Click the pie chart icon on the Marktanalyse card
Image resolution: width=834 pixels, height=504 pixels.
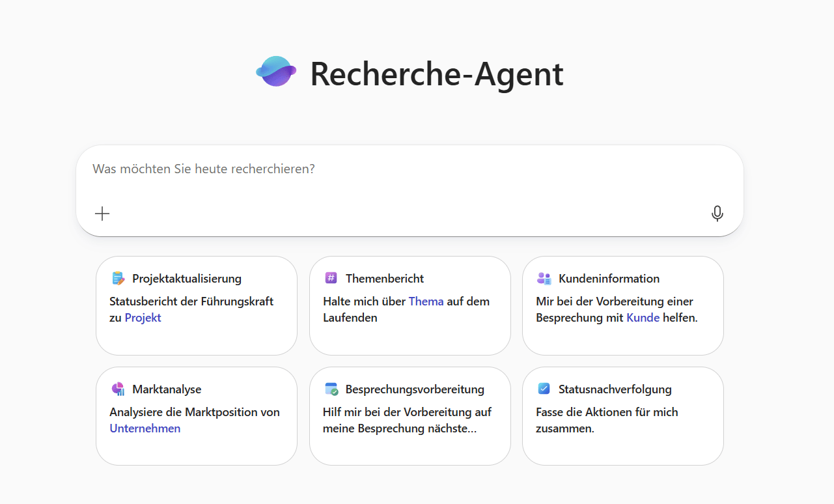tap(118, 389)
